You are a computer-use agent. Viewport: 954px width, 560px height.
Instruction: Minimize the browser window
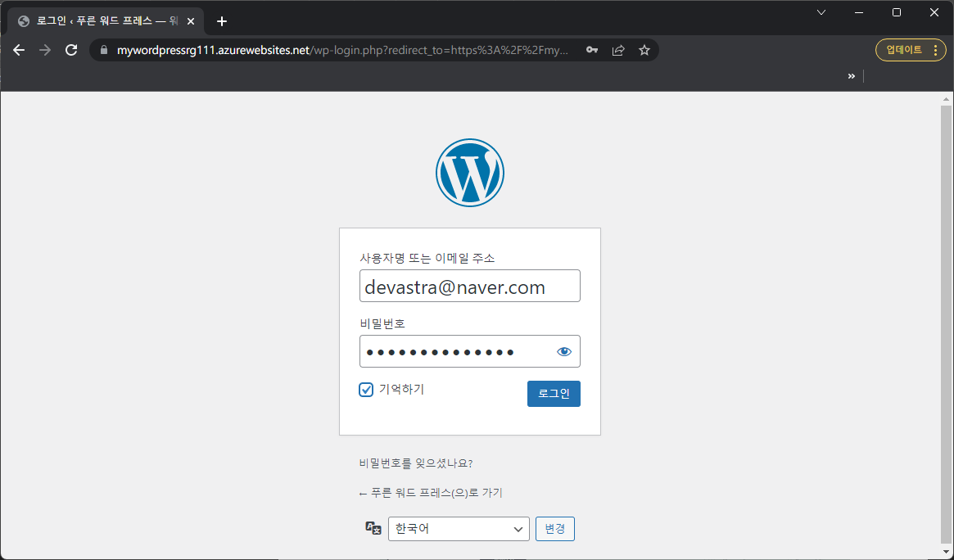click(858, 13)
